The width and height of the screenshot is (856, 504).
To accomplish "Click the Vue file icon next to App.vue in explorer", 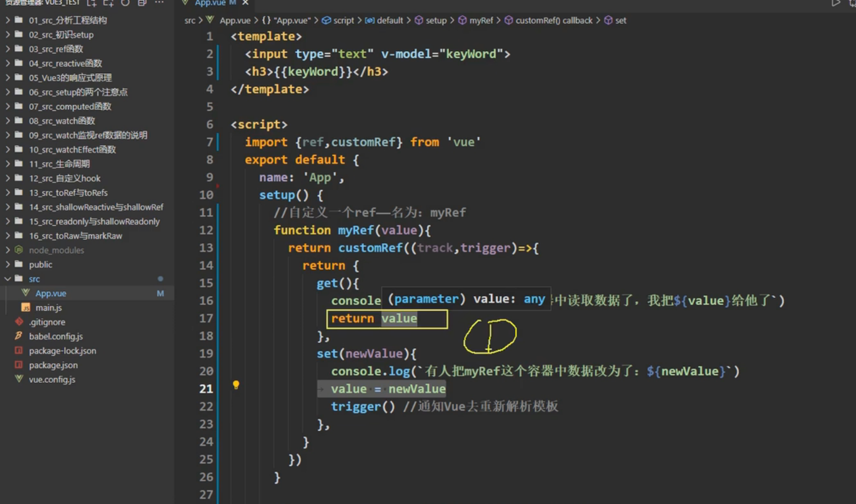I will pos(25,293).
